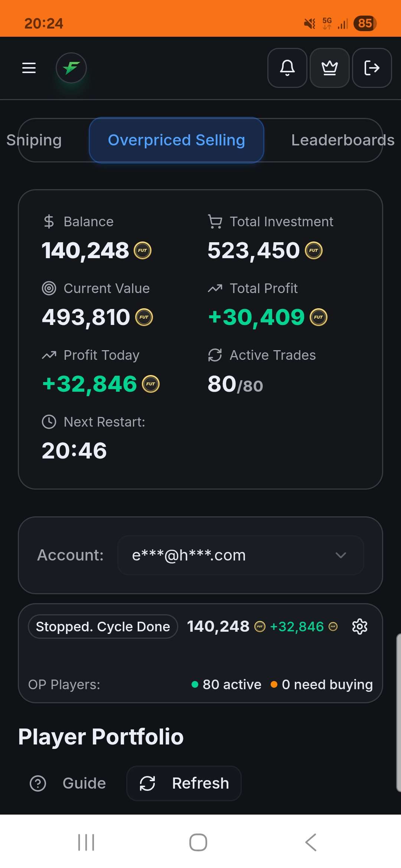
Task: Tap the Stopped. Cycle Done status pill
Action: pos(103,627)
